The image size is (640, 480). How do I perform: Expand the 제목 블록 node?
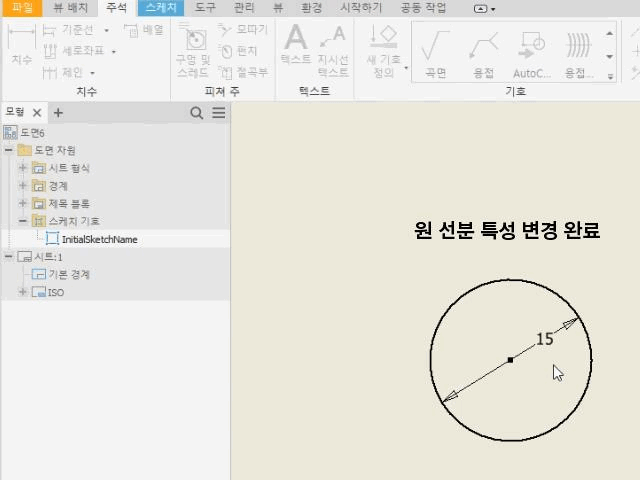click(x=22, y=203)
